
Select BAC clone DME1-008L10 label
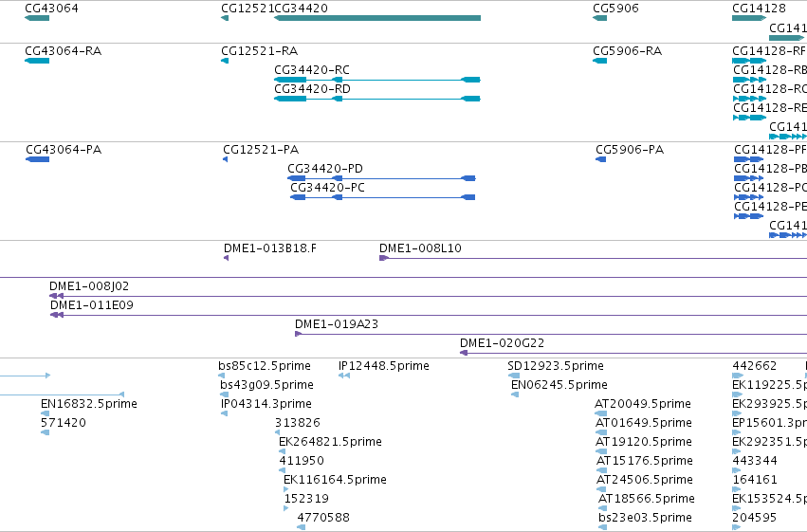(420, 248)
